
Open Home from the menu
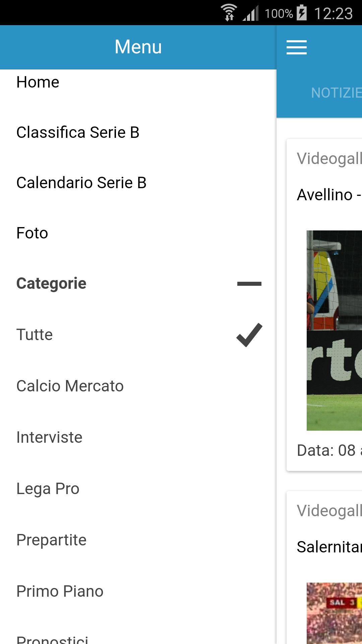click(38, 82)
